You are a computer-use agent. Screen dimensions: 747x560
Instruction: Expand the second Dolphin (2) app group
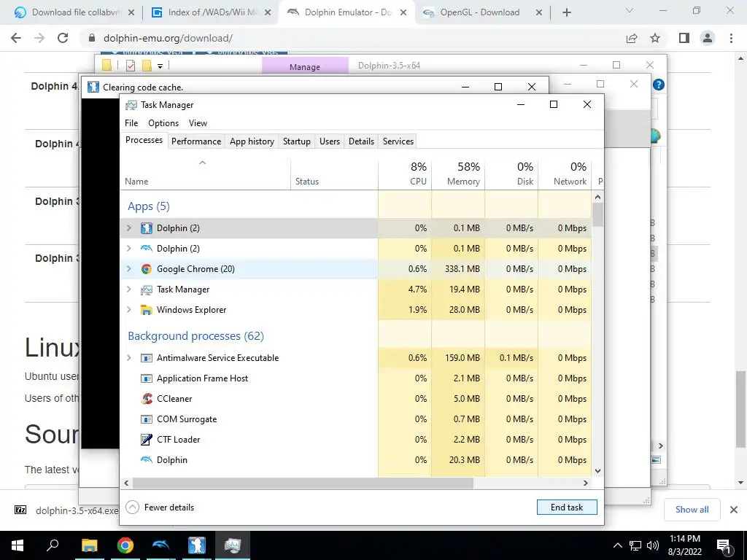pos(128,249)
